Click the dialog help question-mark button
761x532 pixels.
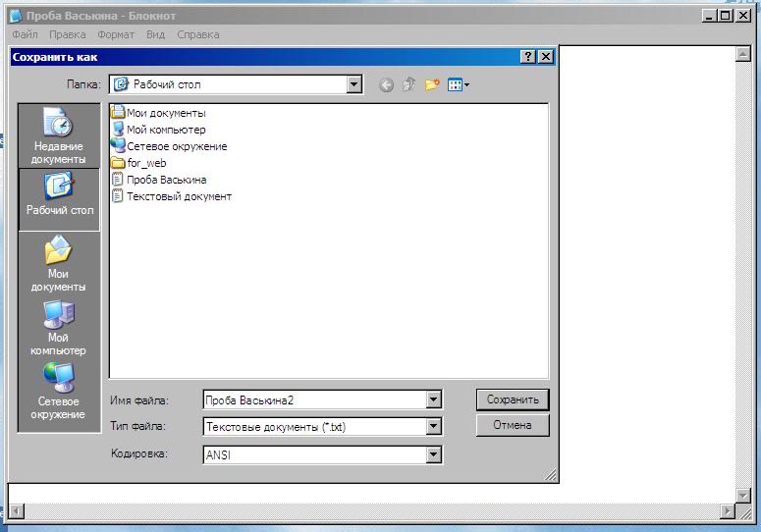[x=528, y=57]
